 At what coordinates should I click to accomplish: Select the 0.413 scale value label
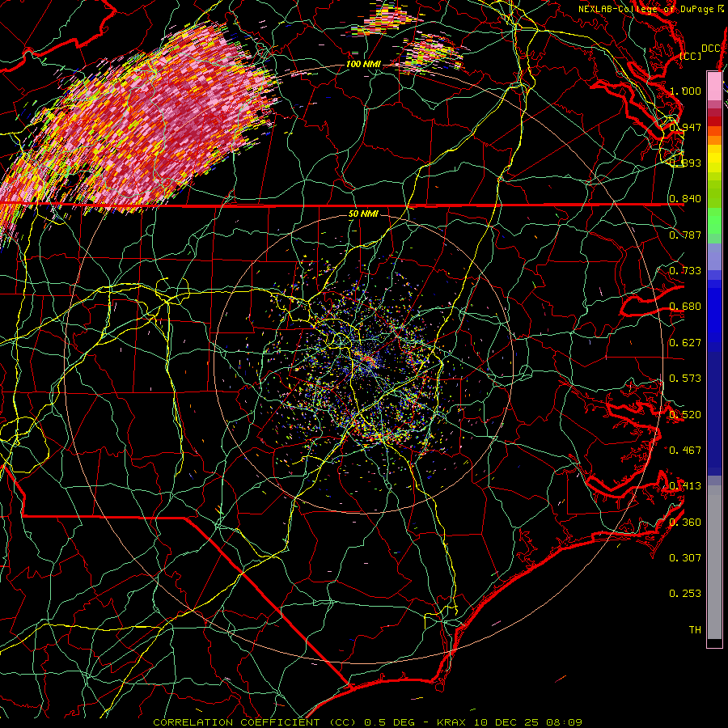[x=686, y=485]
